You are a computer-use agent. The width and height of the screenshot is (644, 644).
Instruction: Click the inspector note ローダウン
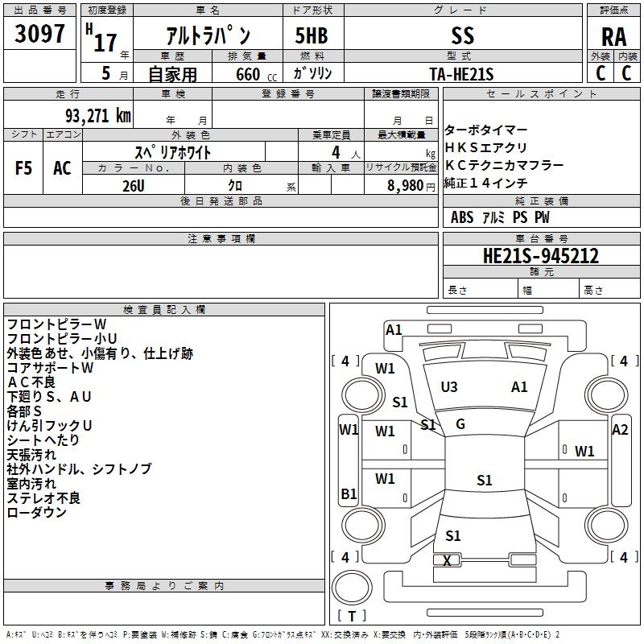[37, 513]
